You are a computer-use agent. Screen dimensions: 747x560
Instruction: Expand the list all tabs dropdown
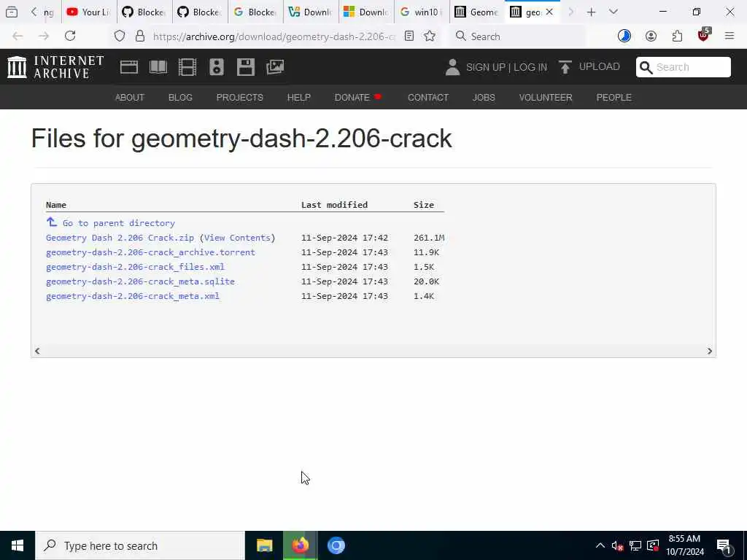click(x=613, y=12)
